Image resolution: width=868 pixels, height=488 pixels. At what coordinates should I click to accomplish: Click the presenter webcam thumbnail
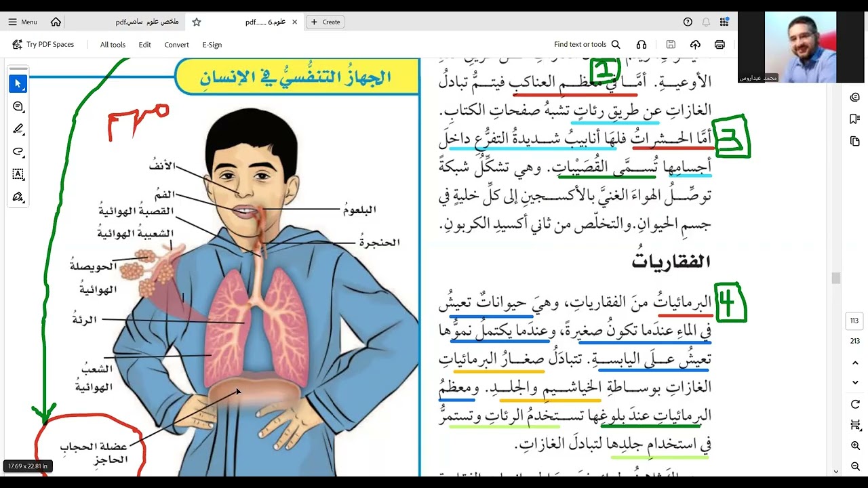point(801,47)
